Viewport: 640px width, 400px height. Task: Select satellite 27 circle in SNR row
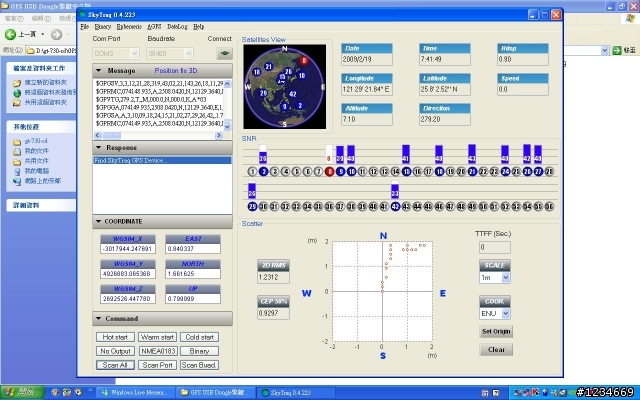click(538, 172)
